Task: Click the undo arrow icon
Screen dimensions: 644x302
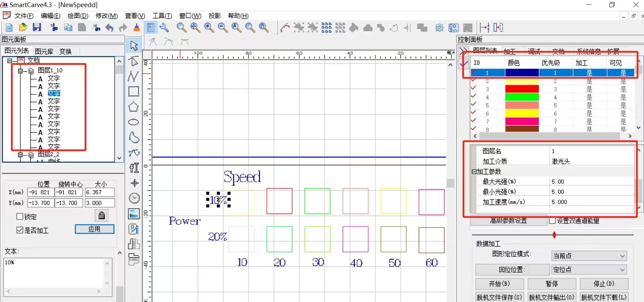Action: point(110,27)
